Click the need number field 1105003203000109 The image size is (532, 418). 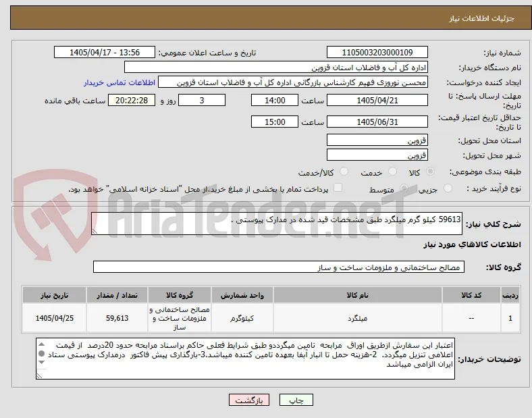[377, 53]
